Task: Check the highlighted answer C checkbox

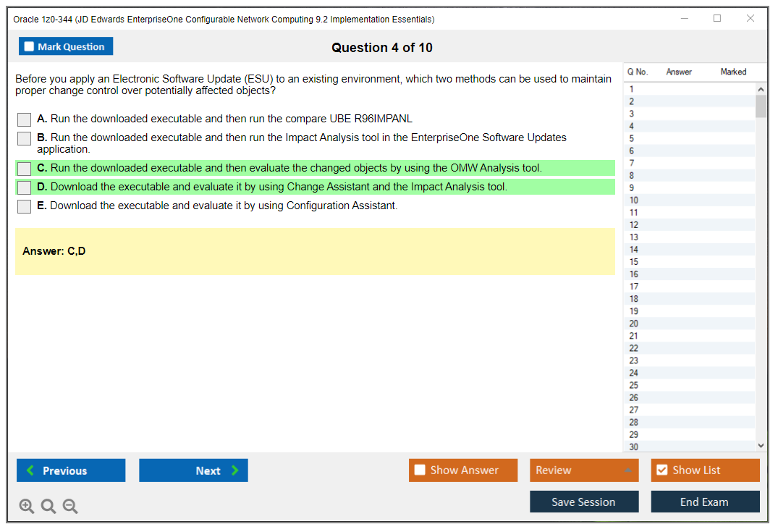Action: pyautogui.click(x=24, y=168)
